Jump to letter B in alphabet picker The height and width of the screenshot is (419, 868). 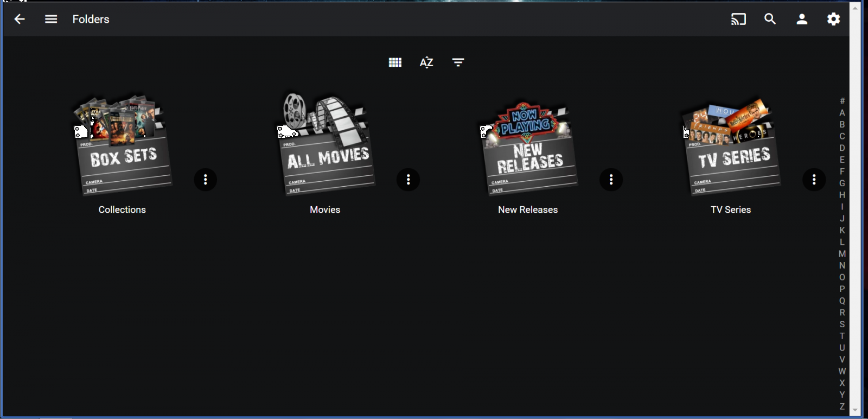(842, 124)
